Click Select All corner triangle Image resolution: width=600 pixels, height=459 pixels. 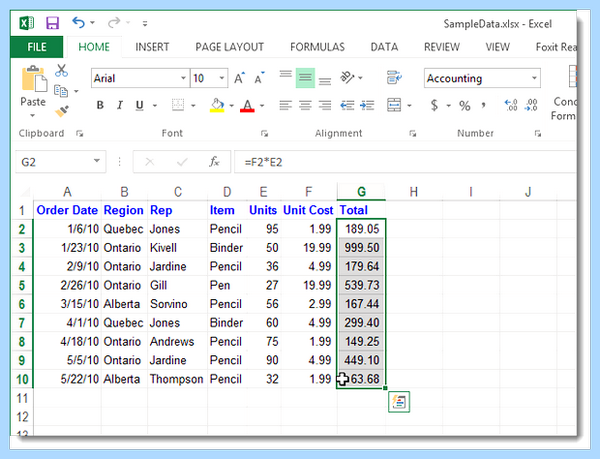pyautogui.click(x=24, y=192)
